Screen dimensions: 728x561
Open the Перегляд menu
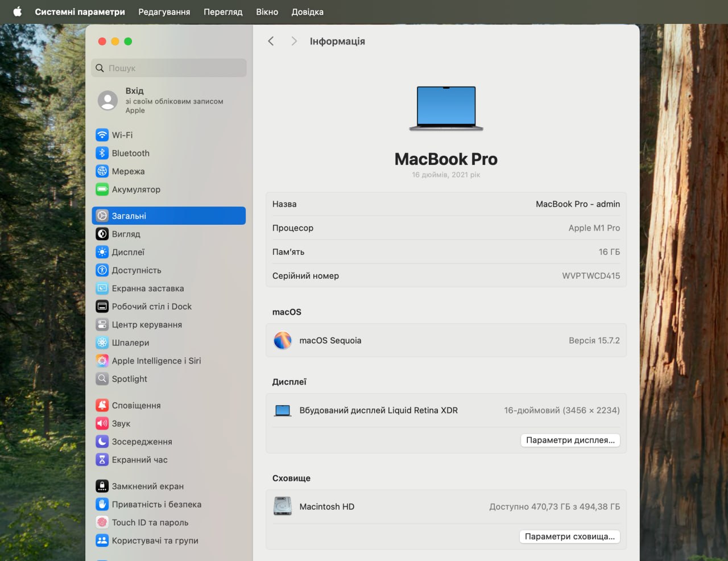223,11
